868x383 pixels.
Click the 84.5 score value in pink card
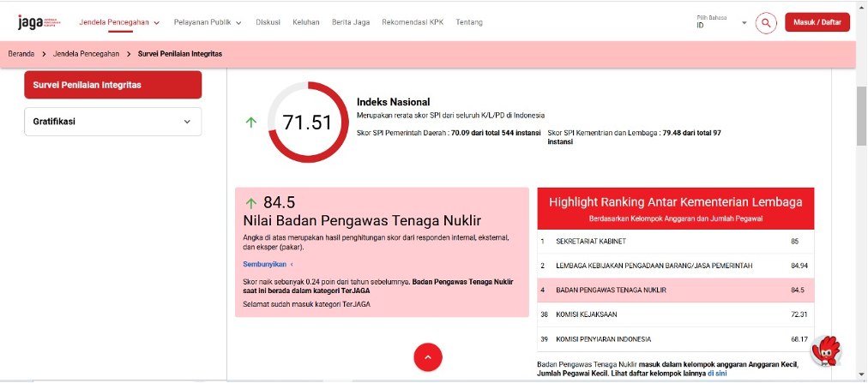click(x=279, y=203)
